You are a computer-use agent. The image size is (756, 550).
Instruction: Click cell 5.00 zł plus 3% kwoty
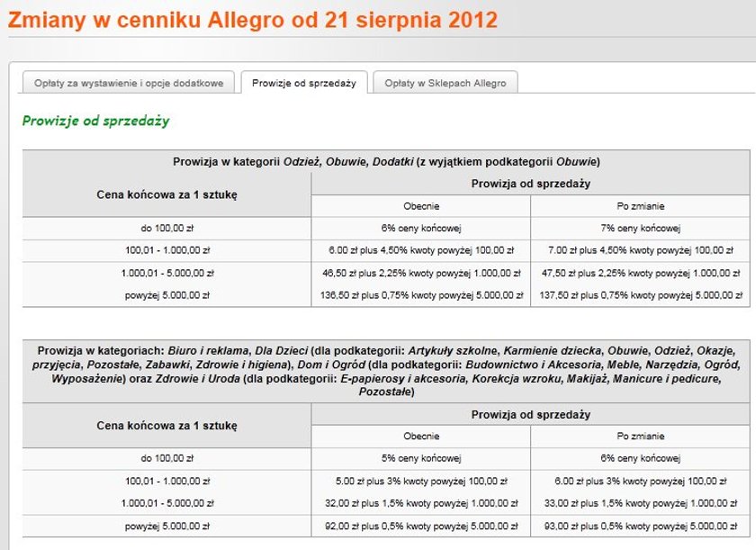pyautogui.click(x=421, y=481)
